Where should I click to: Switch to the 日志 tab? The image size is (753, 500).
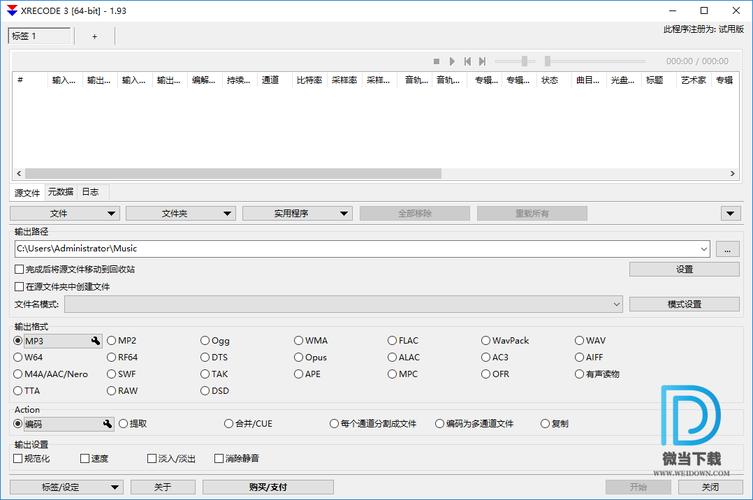[x=90, y=192]
